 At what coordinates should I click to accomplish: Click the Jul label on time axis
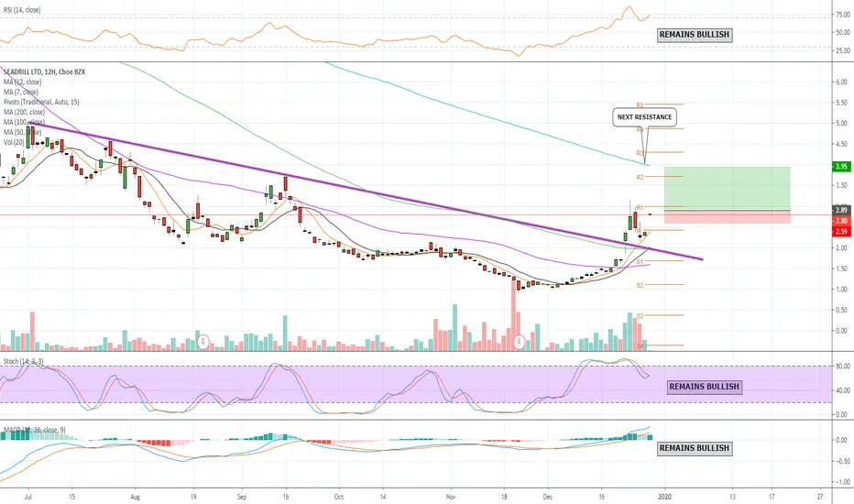(x=28, y=497)
